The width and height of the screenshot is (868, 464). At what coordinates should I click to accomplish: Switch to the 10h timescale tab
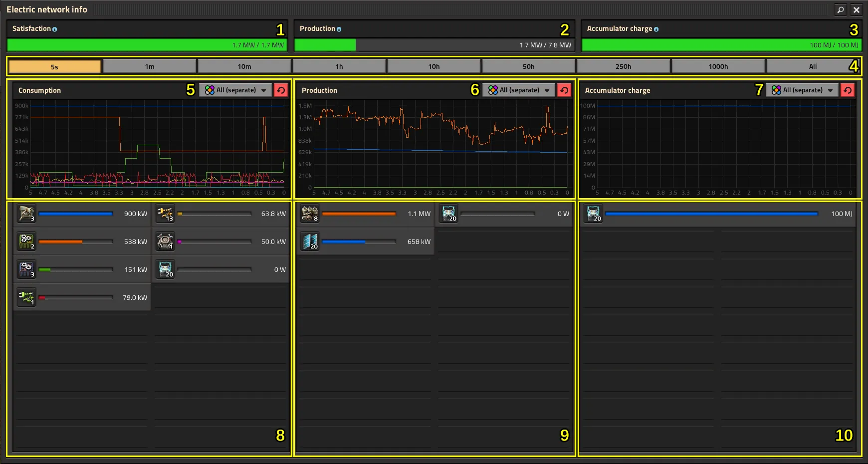coord(434,66)
